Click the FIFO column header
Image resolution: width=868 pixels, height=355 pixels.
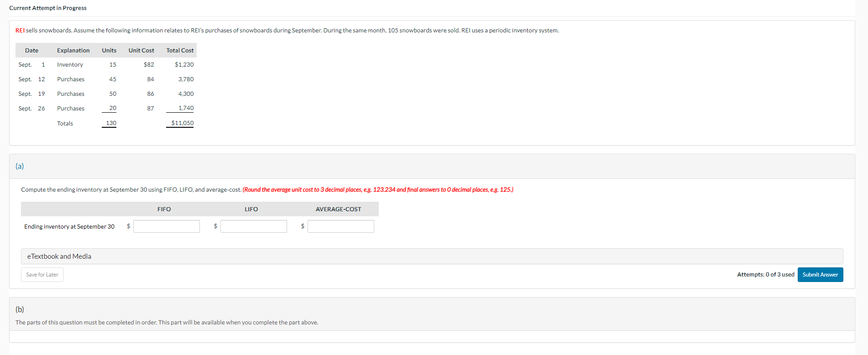coord(164,209)
